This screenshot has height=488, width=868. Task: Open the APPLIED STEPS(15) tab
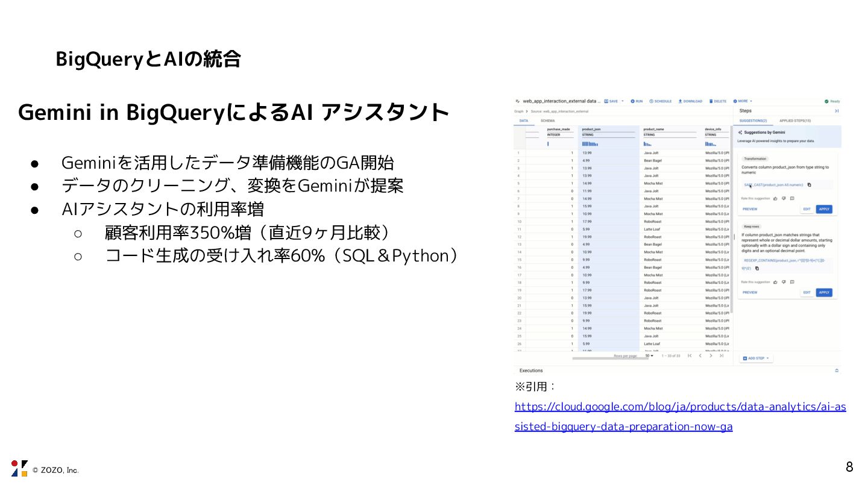pos(794,121)
